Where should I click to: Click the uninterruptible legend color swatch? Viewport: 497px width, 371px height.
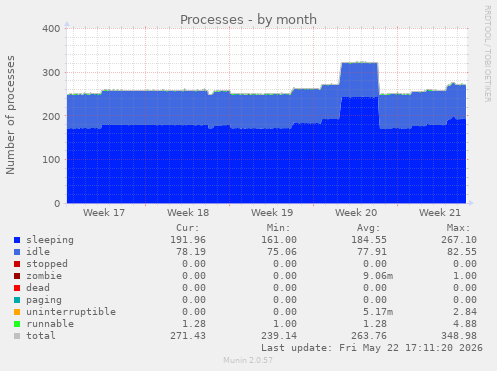(17, 312)
